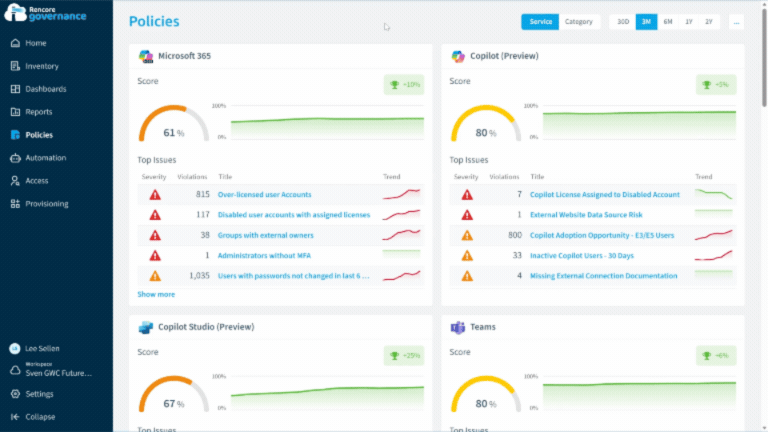
Task: Open Administrators without MFA policy
Action: coord(264,256)
